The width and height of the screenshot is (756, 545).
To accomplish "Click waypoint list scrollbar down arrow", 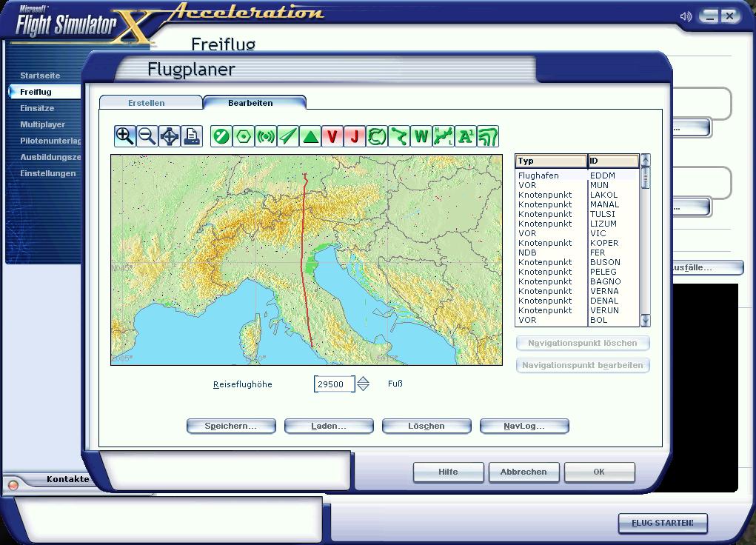I will [x=646, y=320].
